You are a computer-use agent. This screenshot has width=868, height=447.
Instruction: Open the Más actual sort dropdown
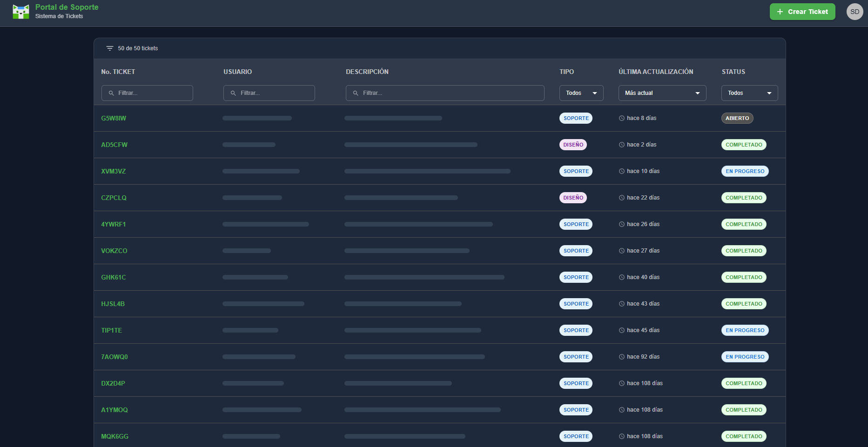click(x=662, y=93)
